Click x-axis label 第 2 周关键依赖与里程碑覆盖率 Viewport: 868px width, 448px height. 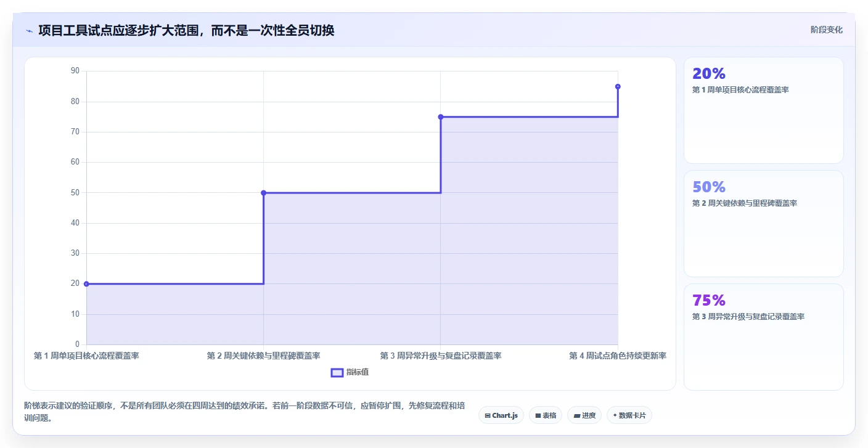263,356
